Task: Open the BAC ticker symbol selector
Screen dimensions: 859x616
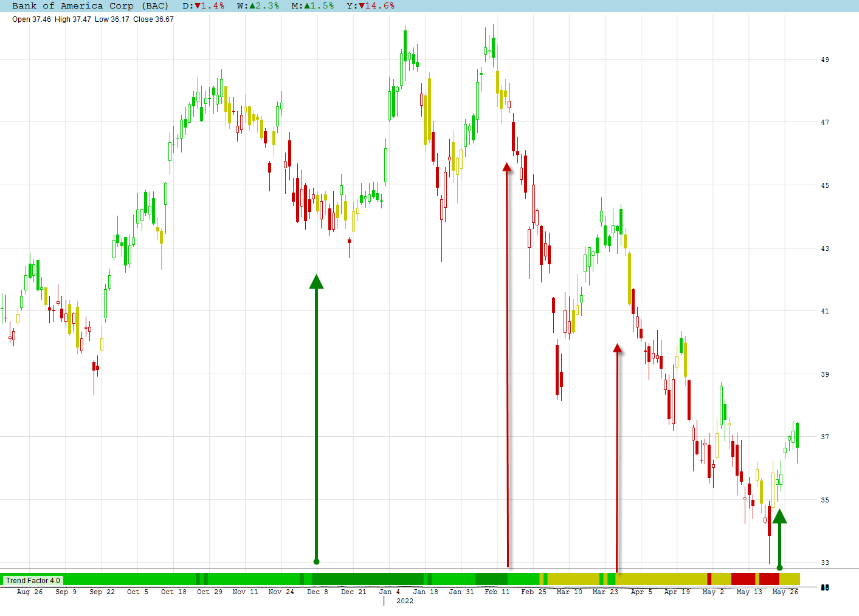Action: click(156, 6)
